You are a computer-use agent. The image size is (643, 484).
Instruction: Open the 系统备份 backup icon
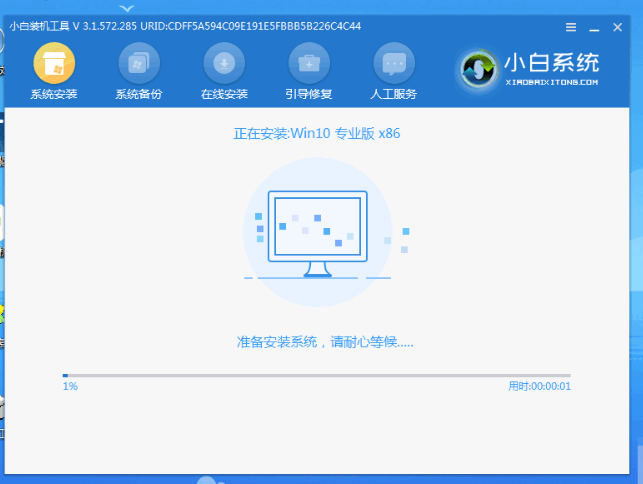[139, 64]
